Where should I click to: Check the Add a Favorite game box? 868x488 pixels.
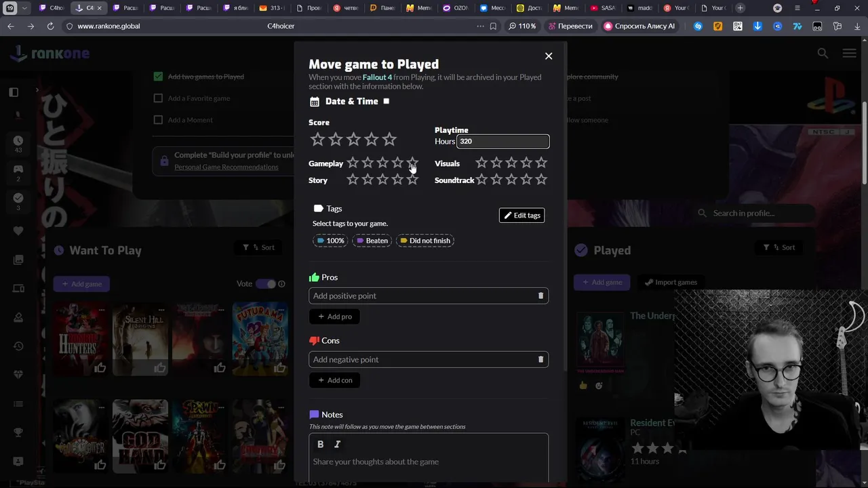pyautogui.click(x=158, y=98)
